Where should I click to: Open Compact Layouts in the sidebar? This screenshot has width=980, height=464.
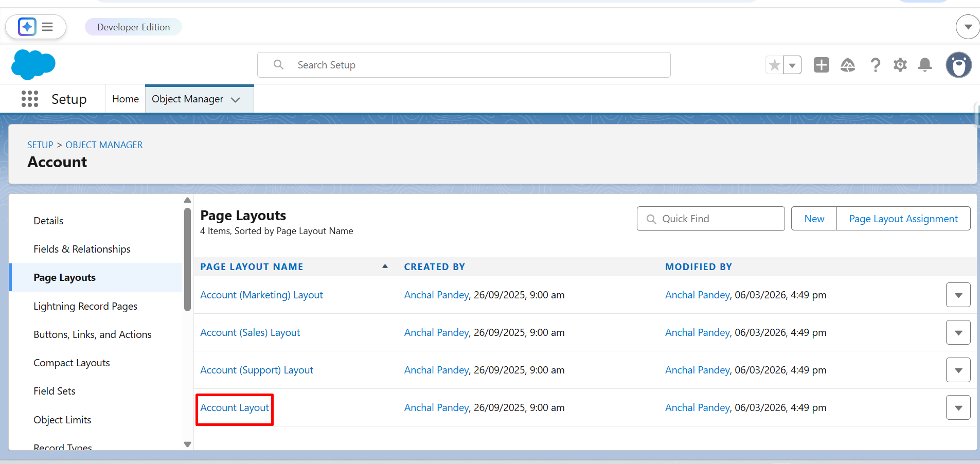pyautogui.click(x=72, y=363)
